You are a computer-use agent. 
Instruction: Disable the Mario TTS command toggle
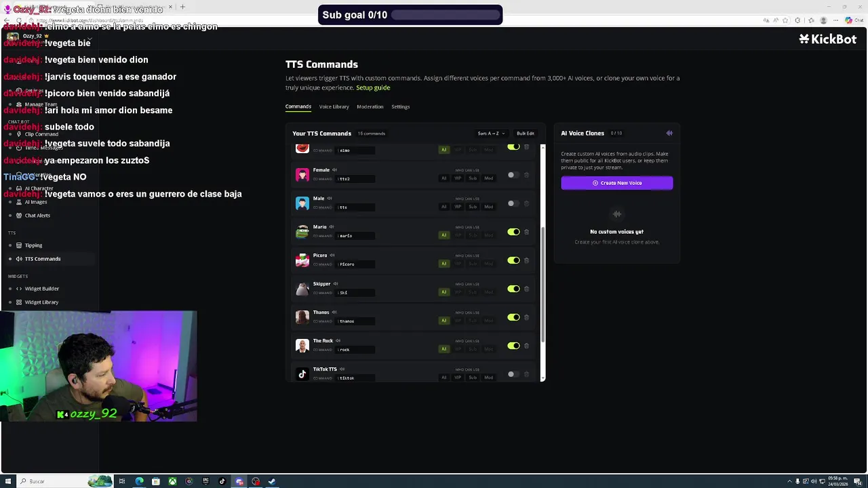513,232
